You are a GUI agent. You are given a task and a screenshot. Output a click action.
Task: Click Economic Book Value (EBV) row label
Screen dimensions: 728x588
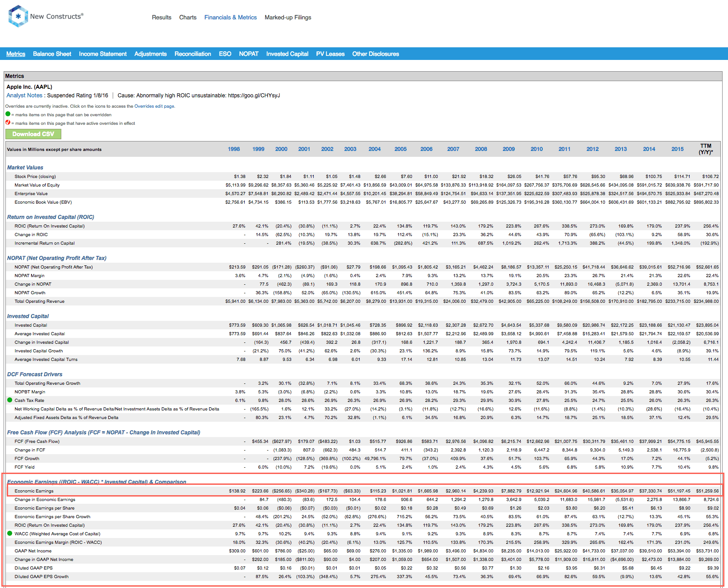[43, 202]
